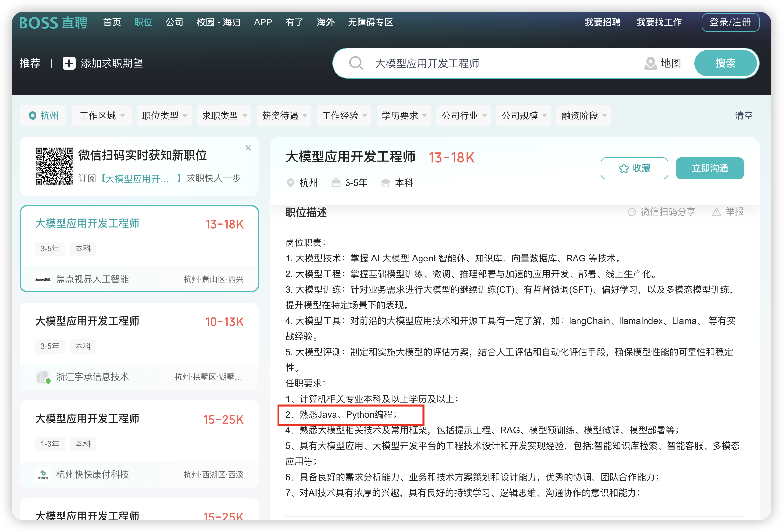The width and height of the screenshot is (783, 532).
Task: Open the 薪资待遇 filter dropdown
Action: pyautogui.click(x=284, y=116)
